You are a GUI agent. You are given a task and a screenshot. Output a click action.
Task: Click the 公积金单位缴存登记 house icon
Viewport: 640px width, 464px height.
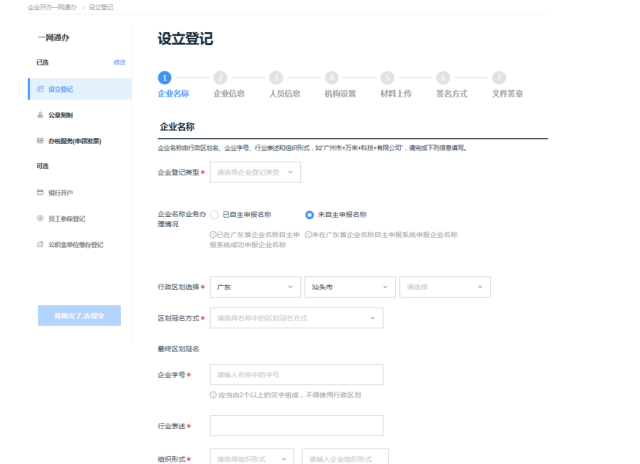pos(40,244)
